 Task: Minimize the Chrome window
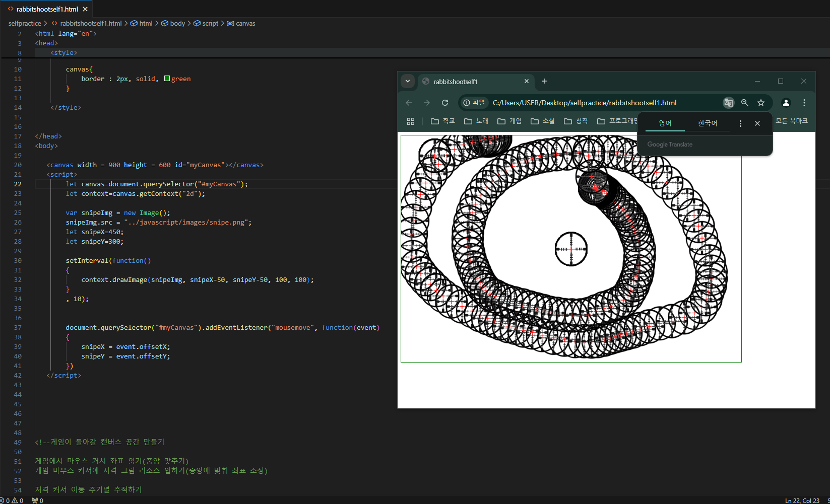[757, 81]
